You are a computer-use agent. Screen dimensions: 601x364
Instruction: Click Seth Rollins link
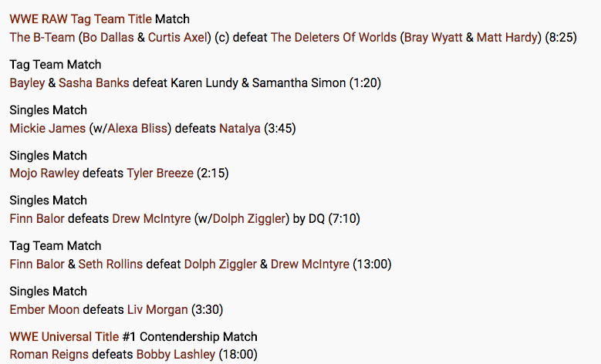pos(110,265)
